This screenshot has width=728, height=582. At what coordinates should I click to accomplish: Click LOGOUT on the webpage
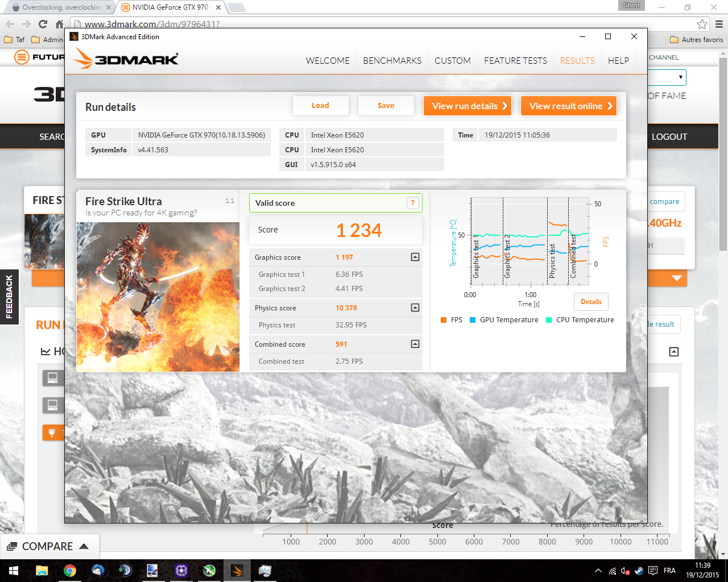tap(669, 136)
